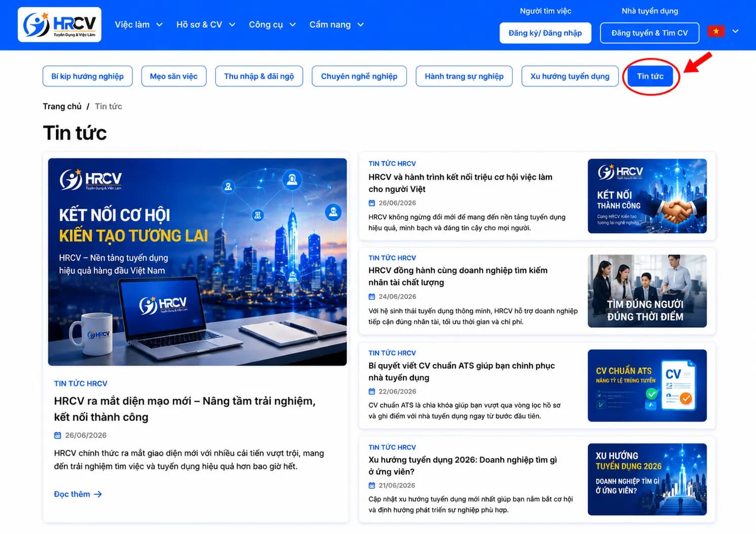Open article 'Xu hướng tuyển dụng 2026'
This screenshot has width=756, height=534.
pos(463,466)
